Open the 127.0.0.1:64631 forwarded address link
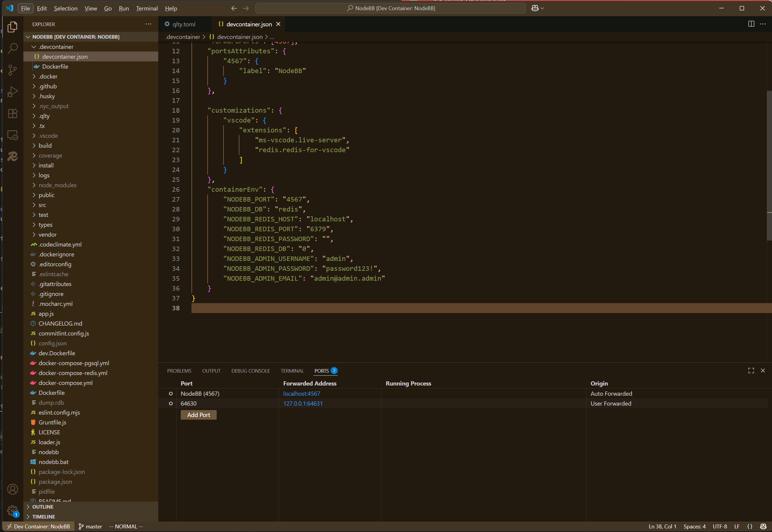772x532 pixels. [303, 404]
